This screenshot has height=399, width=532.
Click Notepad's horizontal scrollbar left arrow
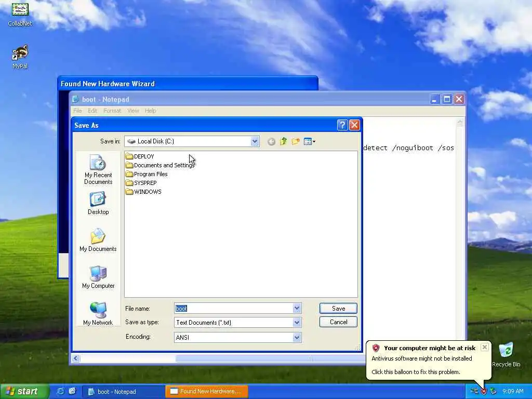click(76, 358)
